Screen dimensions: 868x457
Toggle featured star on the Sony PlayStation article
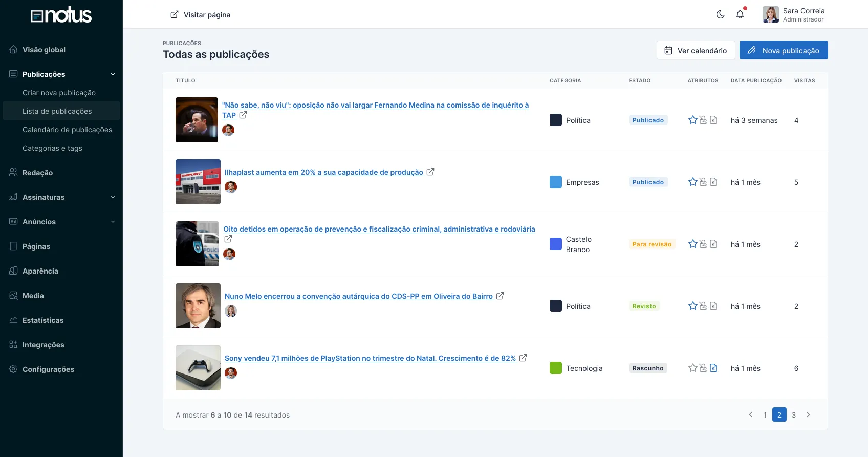[x=692, y=368]
